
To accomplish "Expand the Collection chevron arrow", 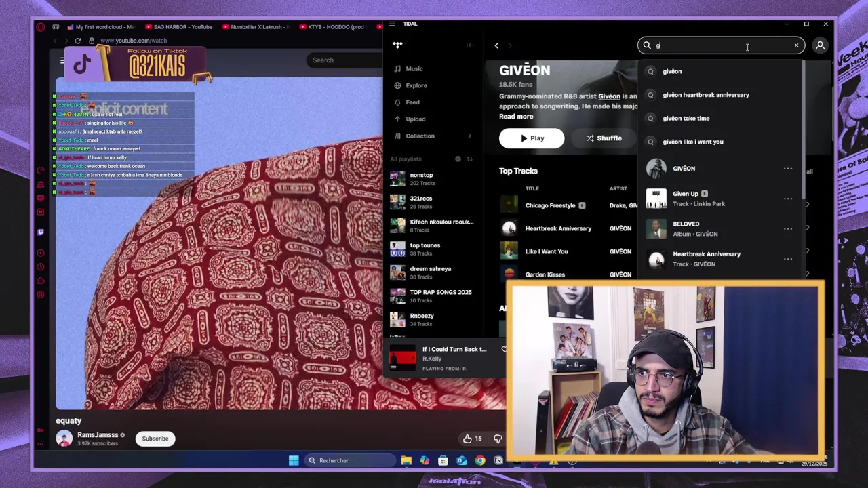I will [x=469, y=136].
